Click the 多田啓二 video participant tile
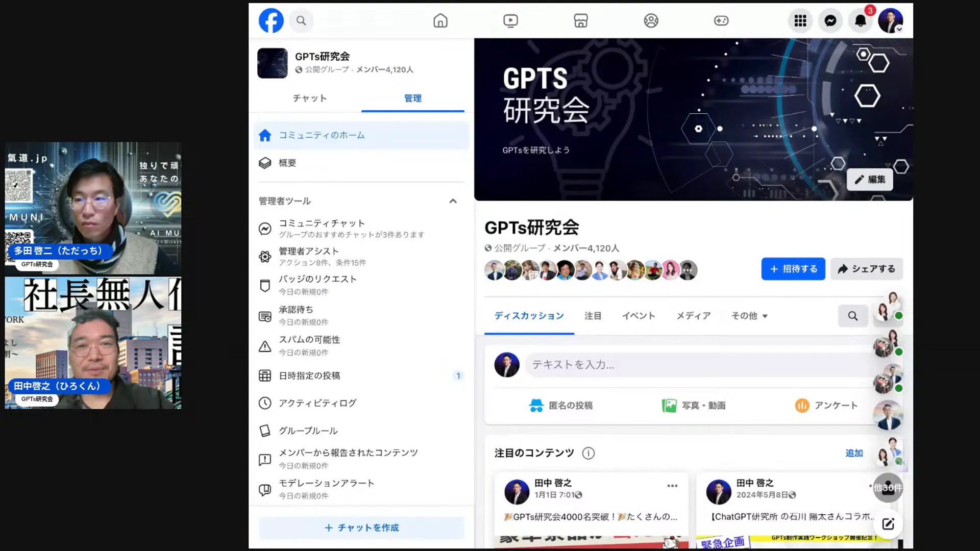The image size is (980, 551). (x=93, y=209)
